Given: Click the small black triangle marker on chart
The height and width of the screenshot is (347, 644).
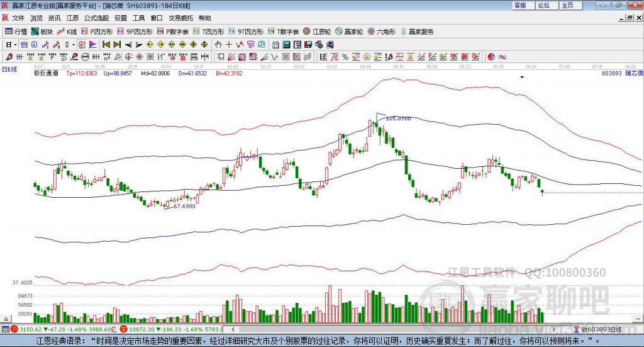Looking at the screenshot, I should (522, 77).
